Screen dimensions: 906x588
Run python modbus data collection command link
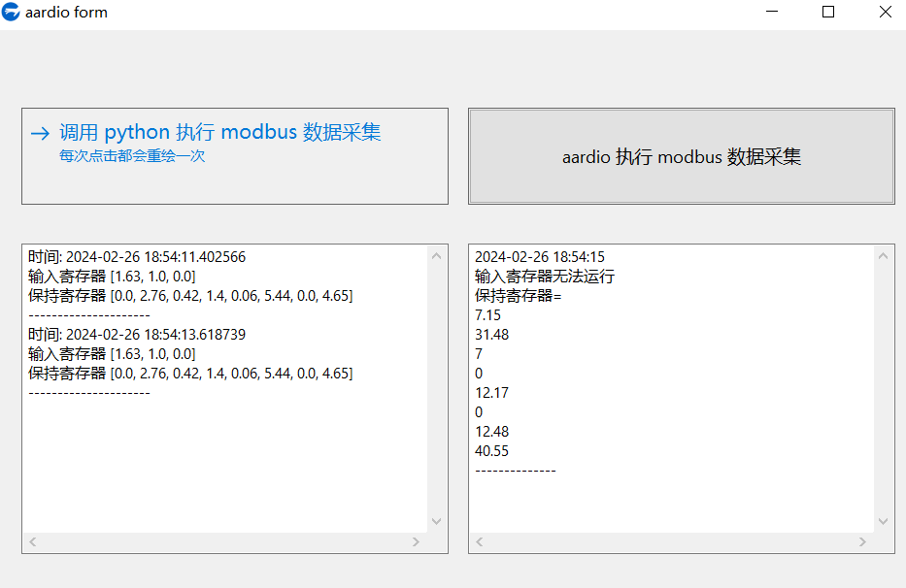click(235, 156)
